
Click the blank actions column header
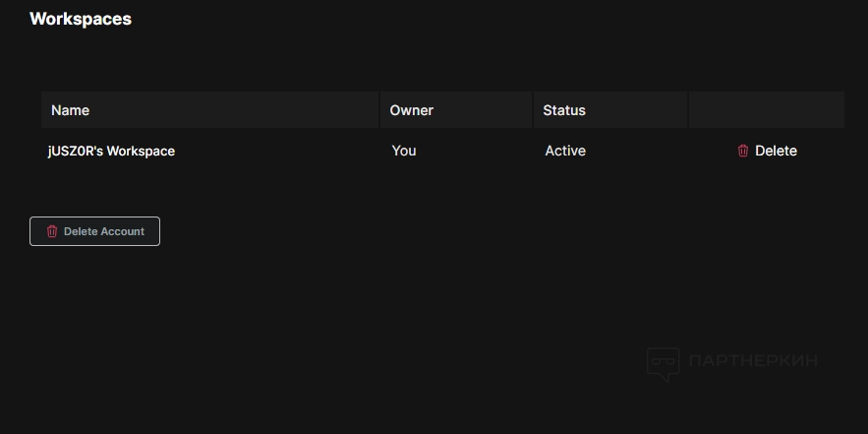coord(766,110)
